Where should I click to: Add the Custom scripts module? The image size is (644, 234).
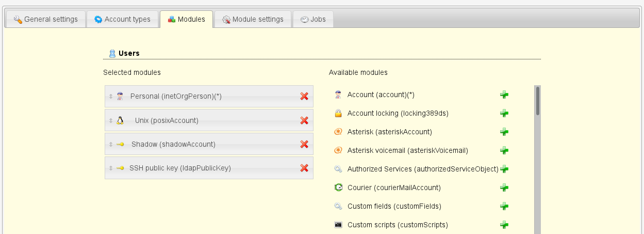coord(504,225)
